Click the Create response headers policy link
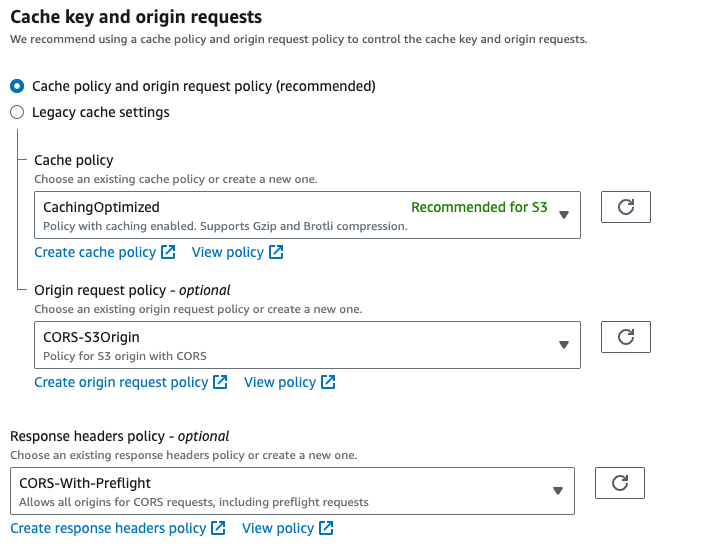 [108, 528]
